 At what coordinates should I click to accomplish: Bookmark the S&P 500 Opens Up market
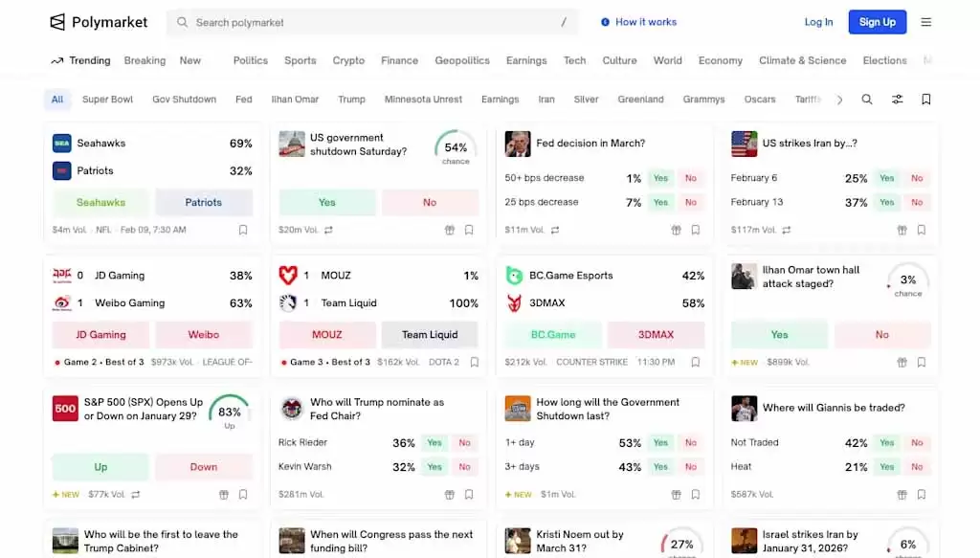243,494
